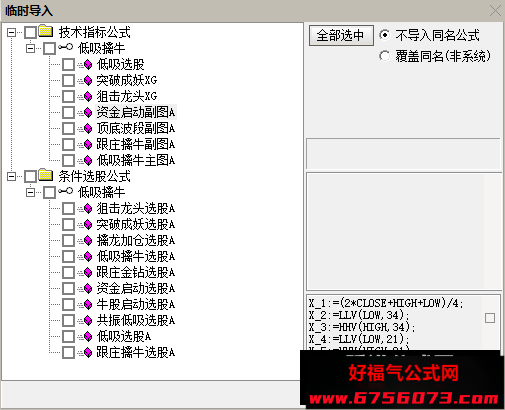Check the box for 狙击龙头XG
This screenshot has height=410, width=505.
click(68, 96)
